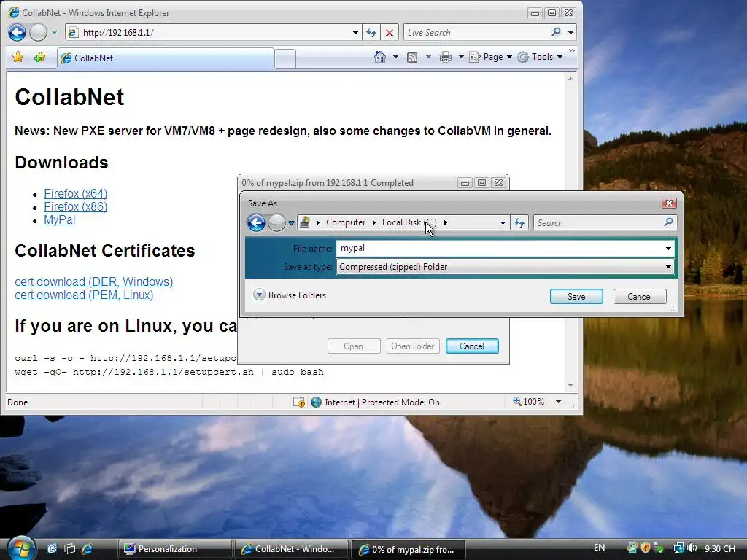This screenshot has height=560, width=747.
Task: Click the Save button
Action: (576, 296)
